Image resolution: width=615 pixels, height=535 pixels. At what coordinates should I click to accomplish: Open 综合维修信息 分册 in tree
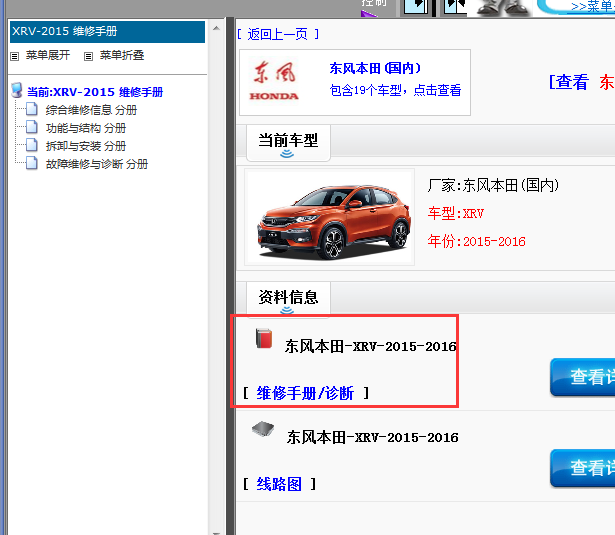91,110
